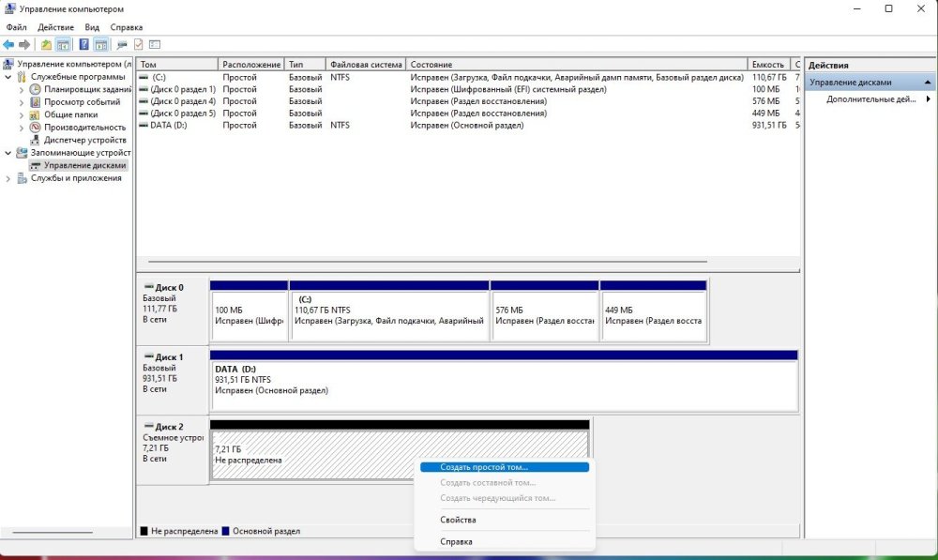Select Свойства in the context menu

[458, 520]
